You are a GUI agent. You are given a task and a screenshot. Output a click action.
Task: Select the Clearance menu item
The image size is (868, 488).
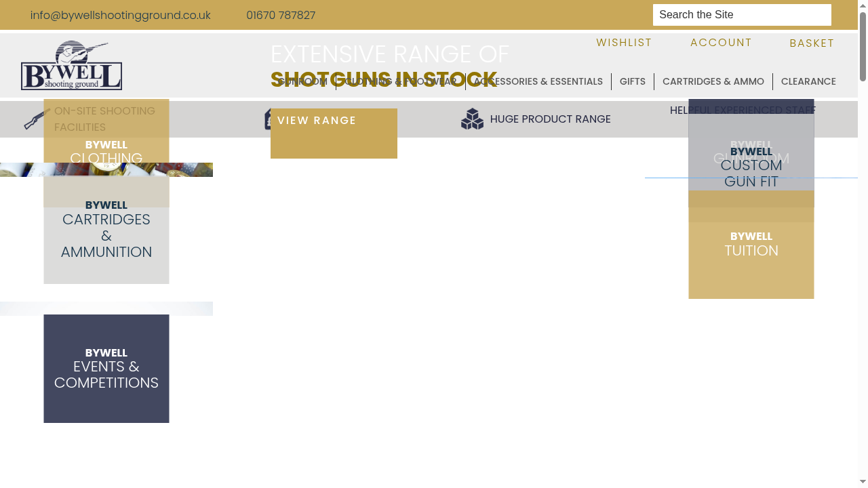808,81
